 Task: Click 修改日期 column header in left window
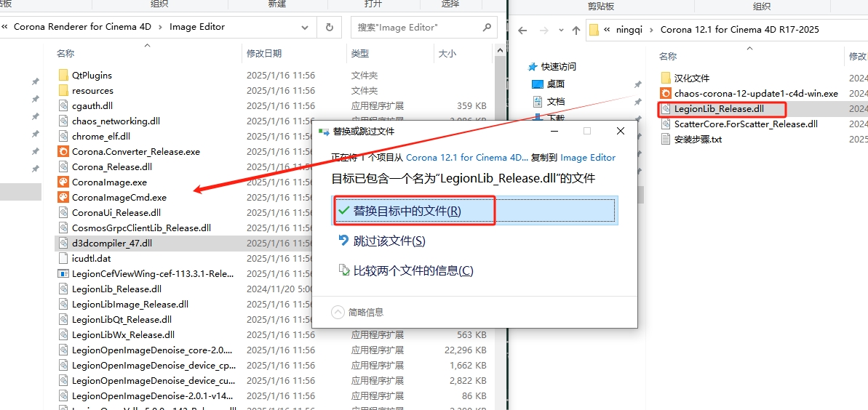point(263,54)
